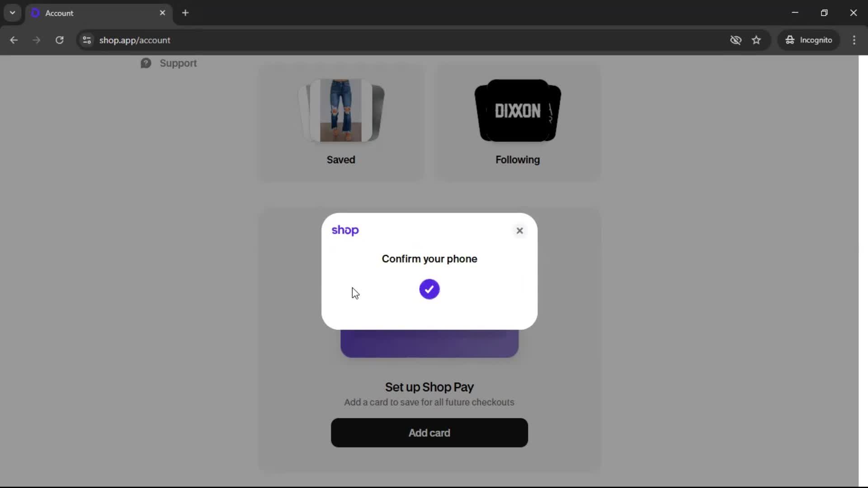Bookmark this page with the star icon
This screenshot has width=868, height=488.
pos(756,40)
